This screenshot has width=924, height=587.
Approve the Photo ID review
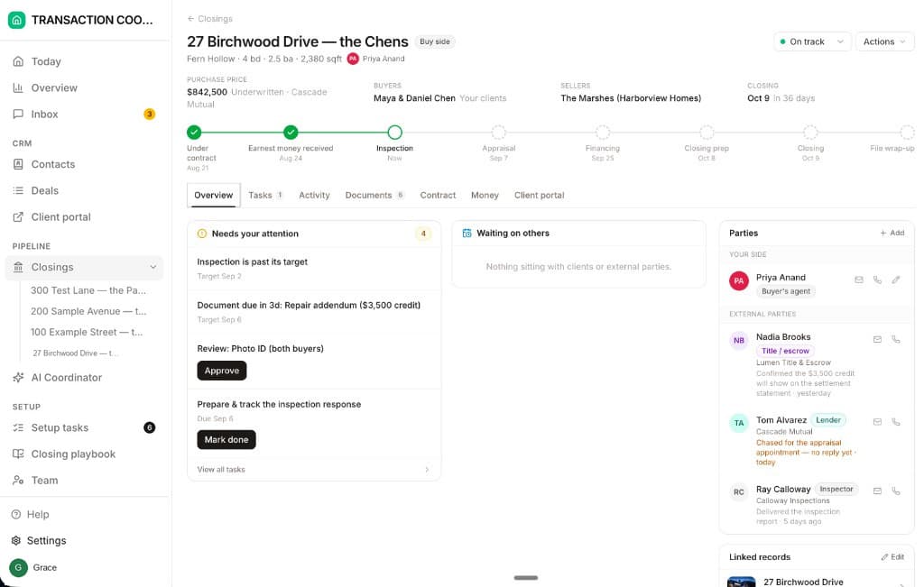point(222,371)
